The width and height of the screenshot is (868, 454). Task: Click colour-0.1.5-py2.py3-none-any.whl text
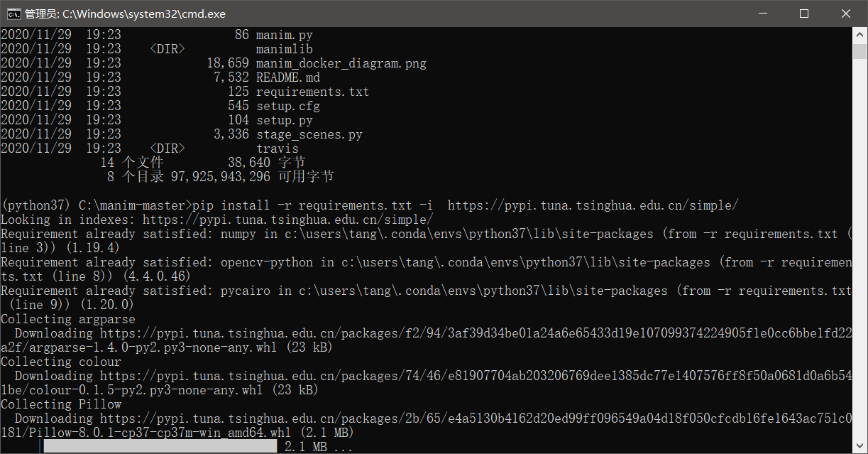pos(146,390)
